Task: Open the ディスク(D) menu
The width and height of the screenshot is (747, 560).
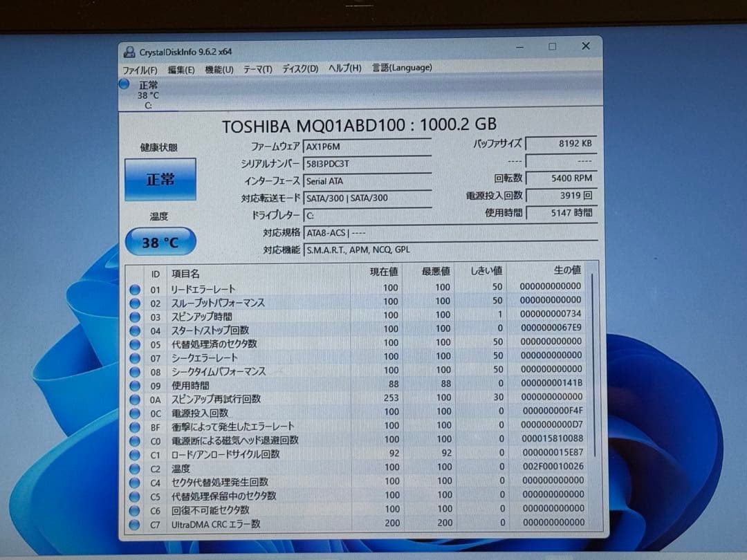Action: coord(299,68)
